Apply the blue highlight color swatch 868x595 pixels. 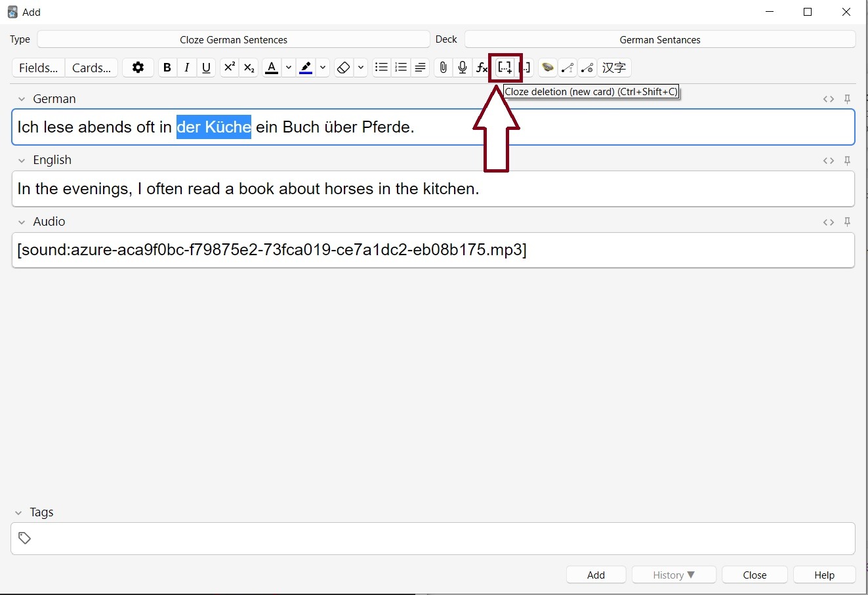(x=306, y=68)
